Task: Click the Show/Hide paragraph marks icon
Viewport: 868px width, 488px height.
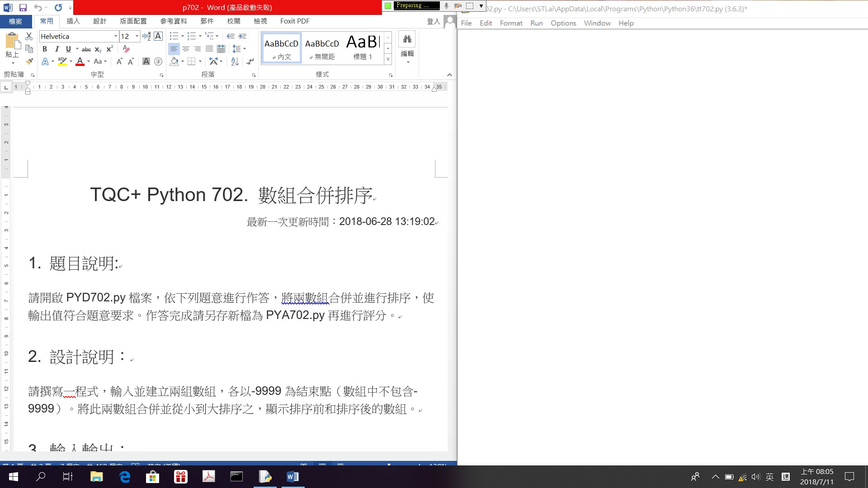Action: coord(250,61)
